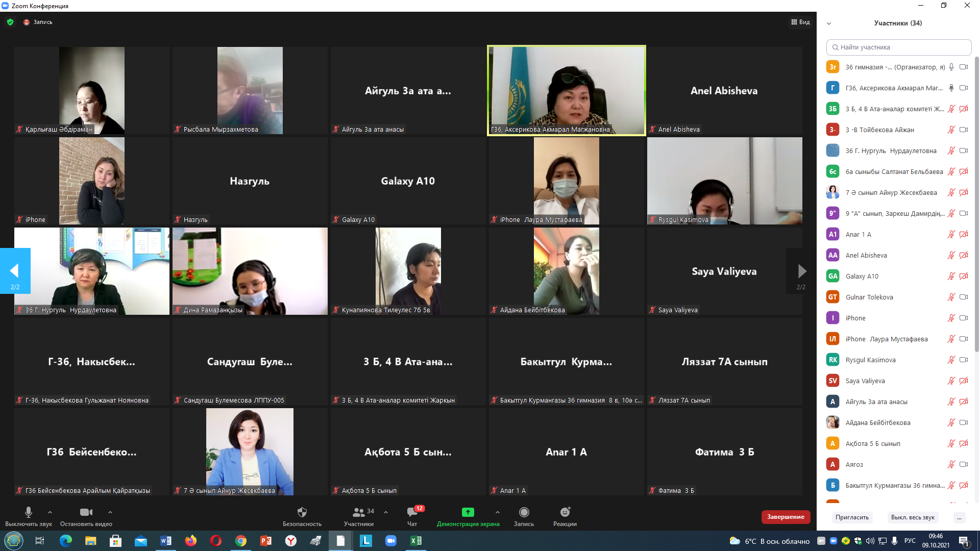Click the green encryption shield icon top-left
980x551 pixels.
tap(10, 22)
